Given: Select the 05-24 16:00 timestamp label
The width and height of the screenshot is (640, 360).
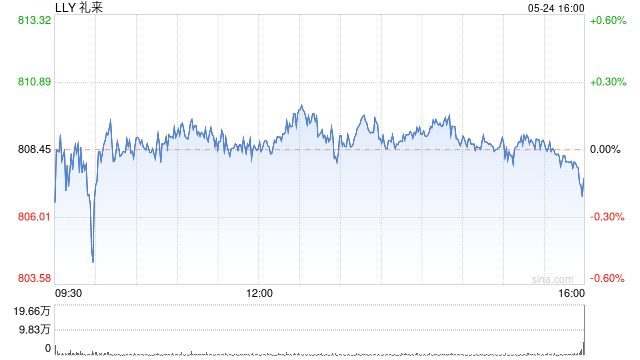Looking at the screenshot, I should coord(556,8).
